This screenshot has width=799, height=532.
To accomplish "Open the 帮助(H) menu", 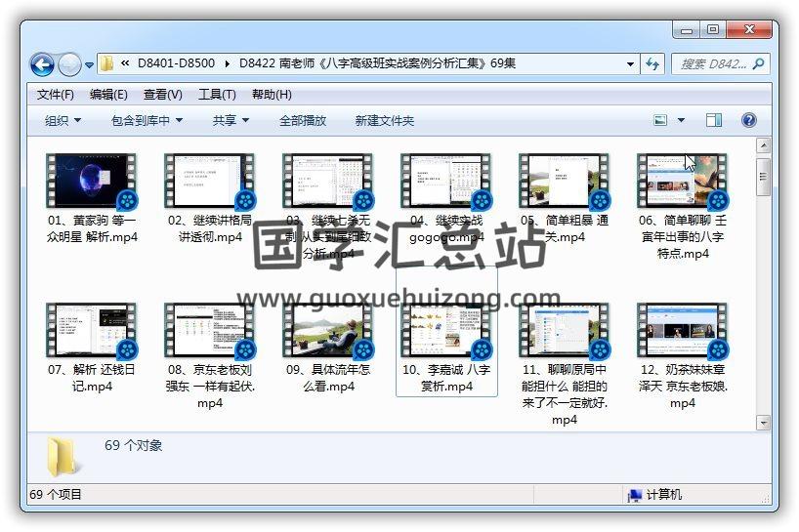I will point(272,95).
